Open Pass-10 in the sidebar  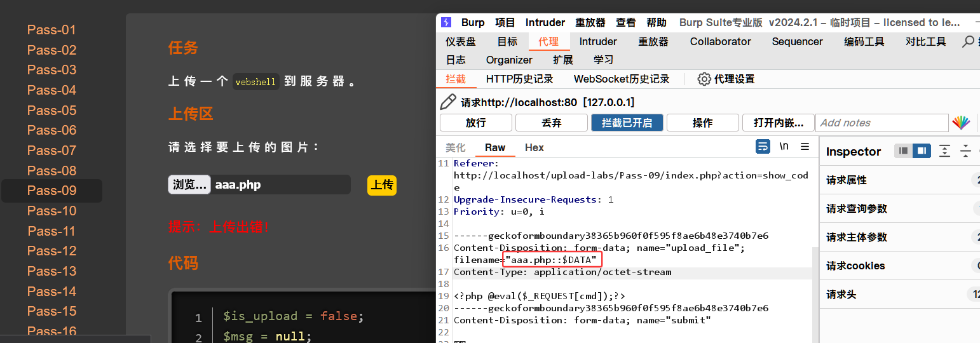point(51,210)
